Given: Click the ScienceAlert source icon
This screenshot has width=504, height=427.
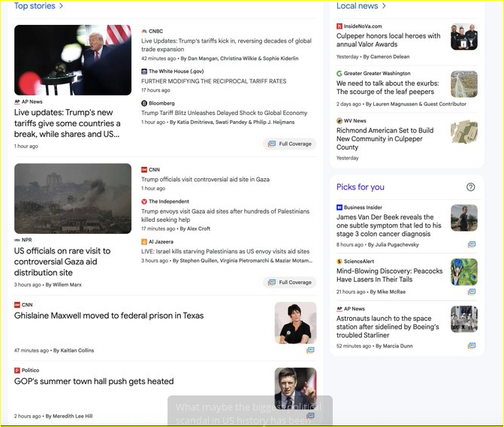Looking at the screenshot, I should click(339, 262).
